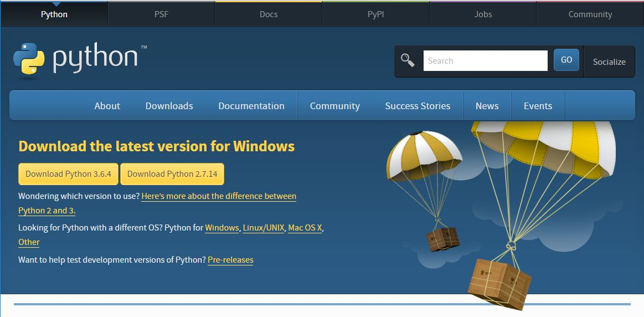
Task: Open the Documentation menu
Action: [251, 106]
